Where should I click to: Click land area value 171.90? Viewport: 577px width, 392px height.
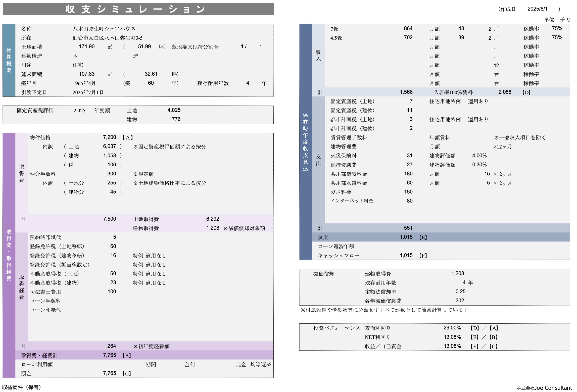(87, 46)
